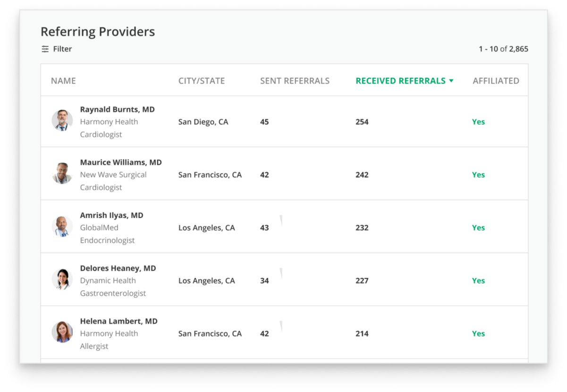
Task: Select Amrish Ilyas, MD name link
Action: [x=111, y=215]
